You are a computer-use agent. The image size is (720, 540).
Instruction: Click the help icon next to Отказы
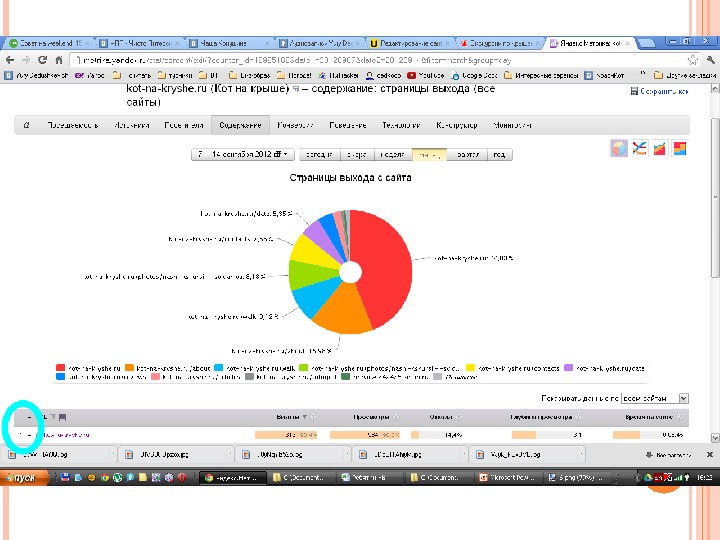[x=458, y=417]
